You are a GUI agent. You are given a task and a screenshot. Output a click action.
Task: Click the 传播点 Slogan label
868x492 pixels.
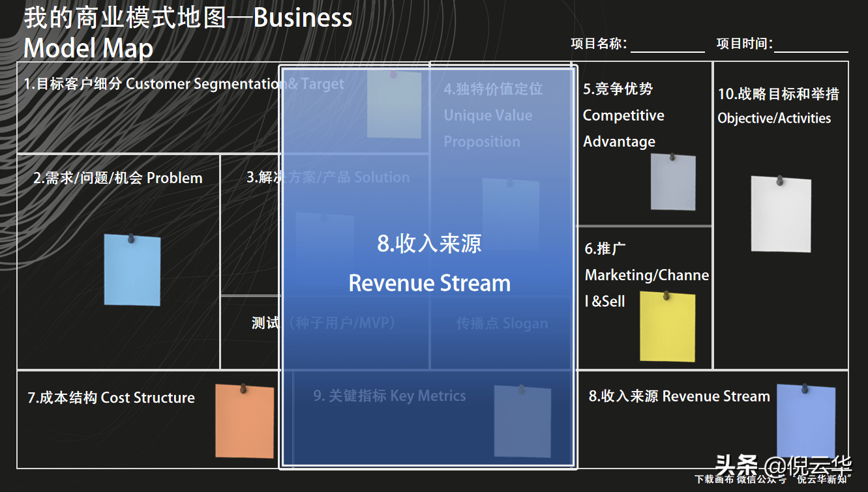tap(501, 323)
